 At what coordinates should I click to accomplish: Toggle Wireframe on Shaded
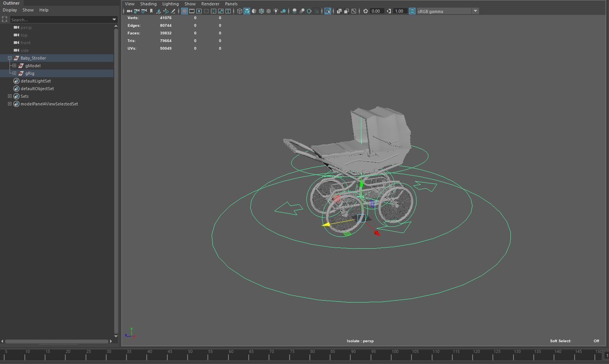(x=261, y=11)
